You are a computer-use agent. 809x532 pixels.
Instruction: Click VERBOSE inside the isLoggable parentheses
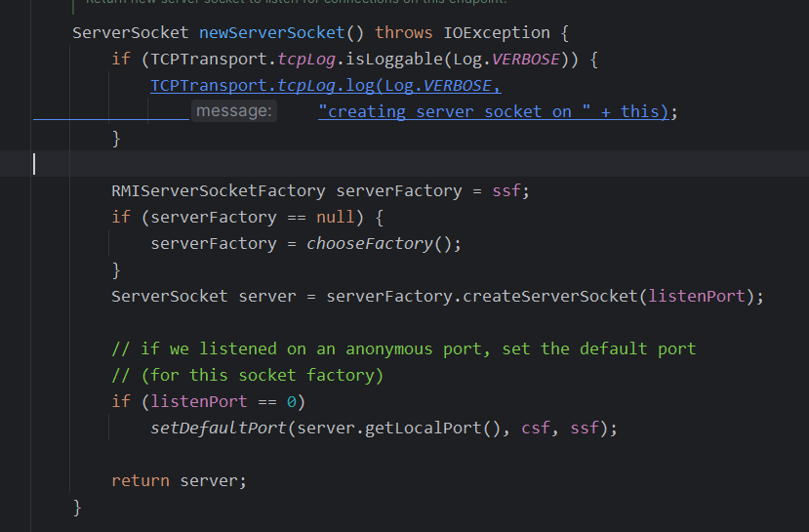(x=526, y=60)
